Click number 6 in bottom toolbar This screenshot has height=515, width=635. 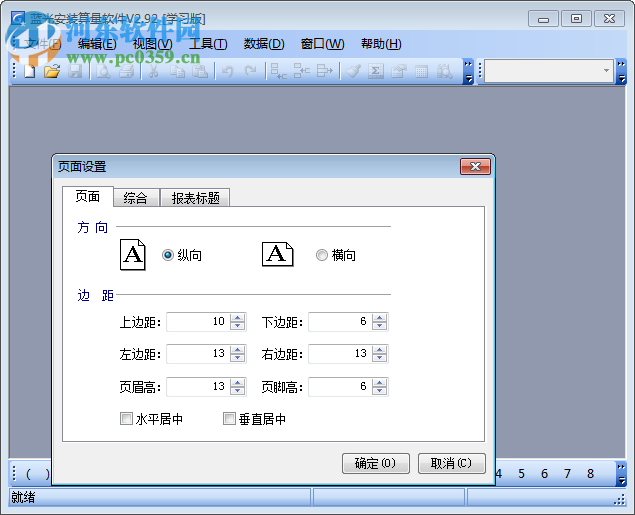point(544,473)
